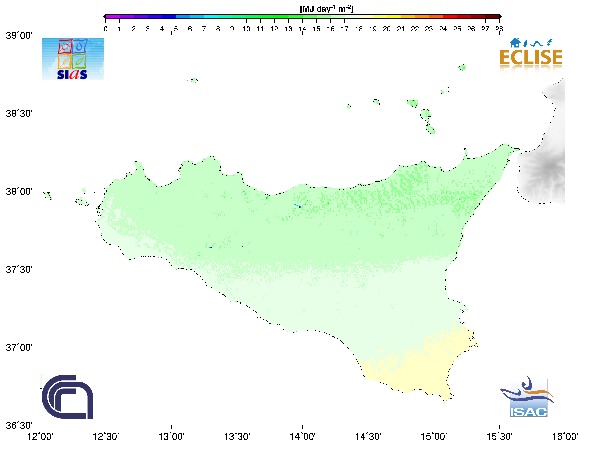Click the latitude label 37°00'
The height and width of the screenshot is (450, 600).
tap(19, 347)
